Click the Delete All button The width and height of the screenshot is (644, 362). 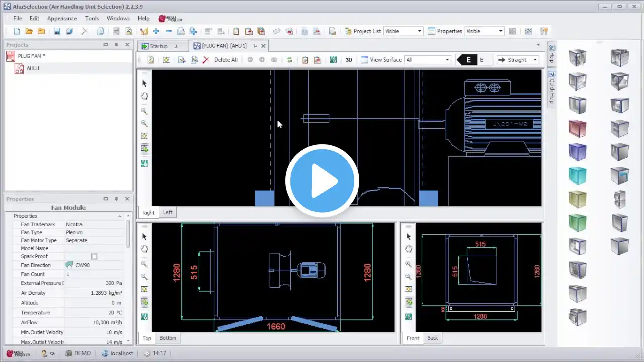click(226, 60)
